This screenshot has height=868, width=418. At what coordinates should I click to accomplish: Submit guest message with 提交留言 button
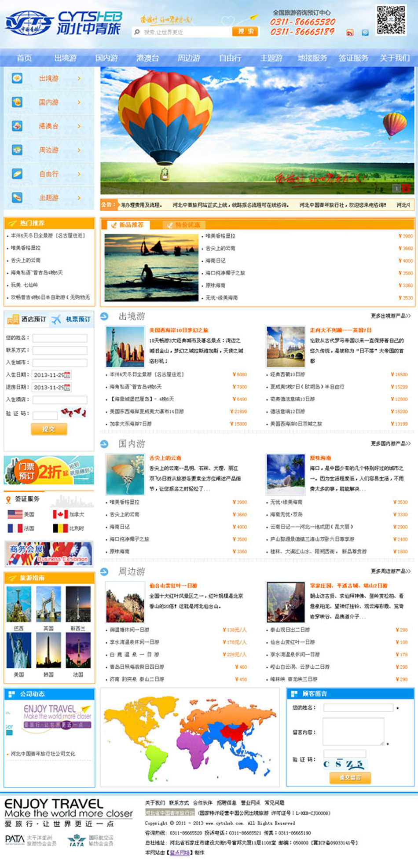pos(350,777)
